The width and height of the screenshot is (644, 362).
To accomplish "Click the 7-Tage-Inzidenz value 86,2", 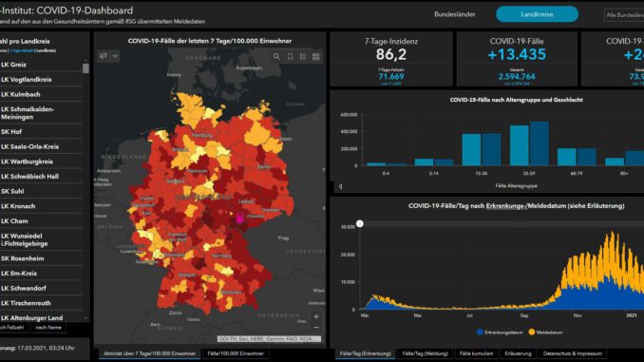I will pos(391,54).
